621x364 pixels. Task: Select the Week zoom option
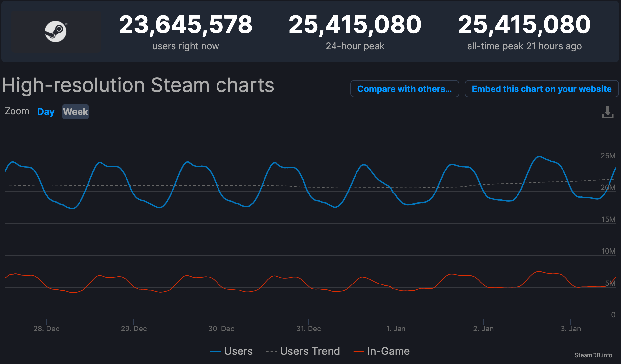coord(76,112)
